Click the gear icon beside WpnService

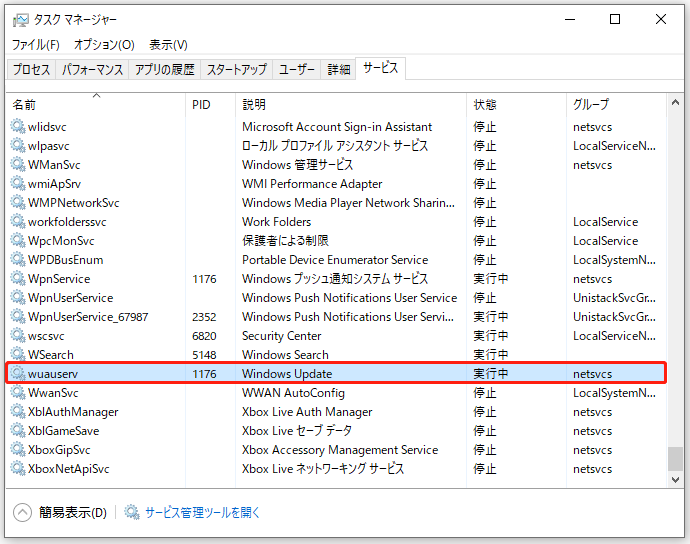point(18,278)
